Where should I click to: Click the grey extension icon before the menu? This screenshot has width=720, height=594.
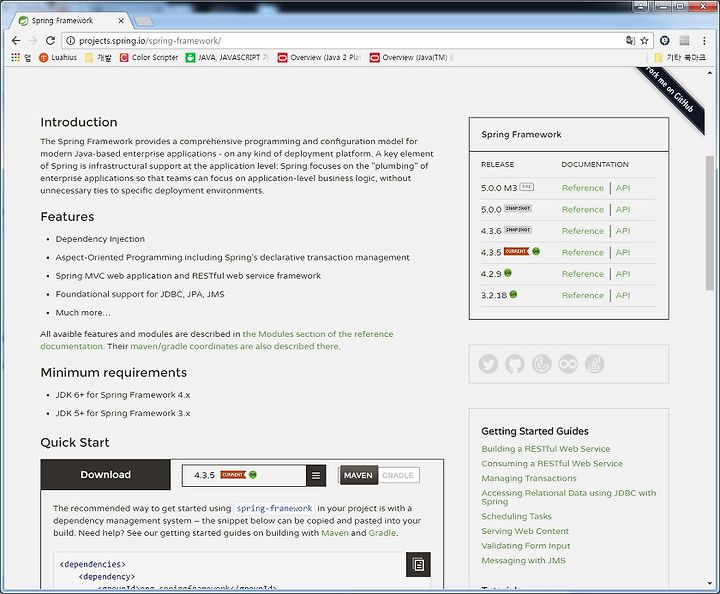684,40
